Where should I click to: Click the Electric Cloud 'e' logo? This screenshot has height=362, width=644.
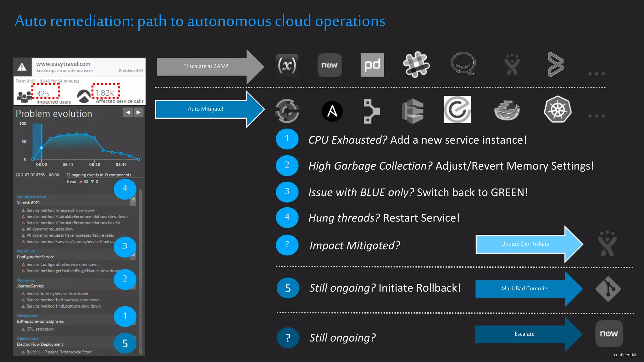coord(457,110)
